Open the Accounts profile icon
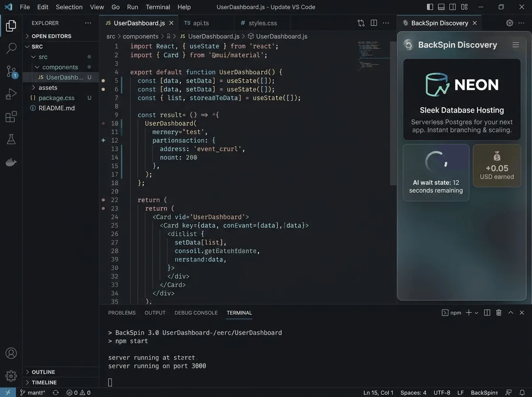 coord(11,353)
